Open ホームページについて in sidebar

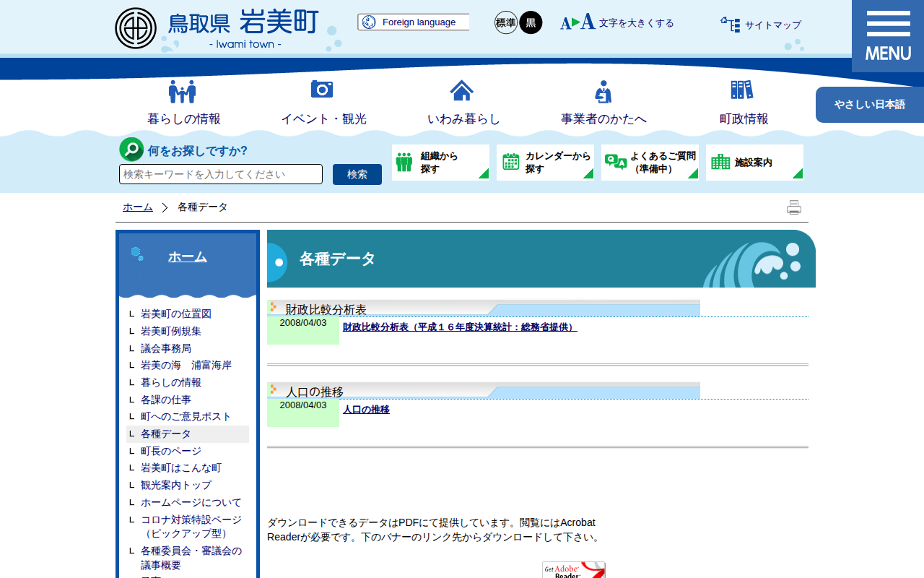191,502
